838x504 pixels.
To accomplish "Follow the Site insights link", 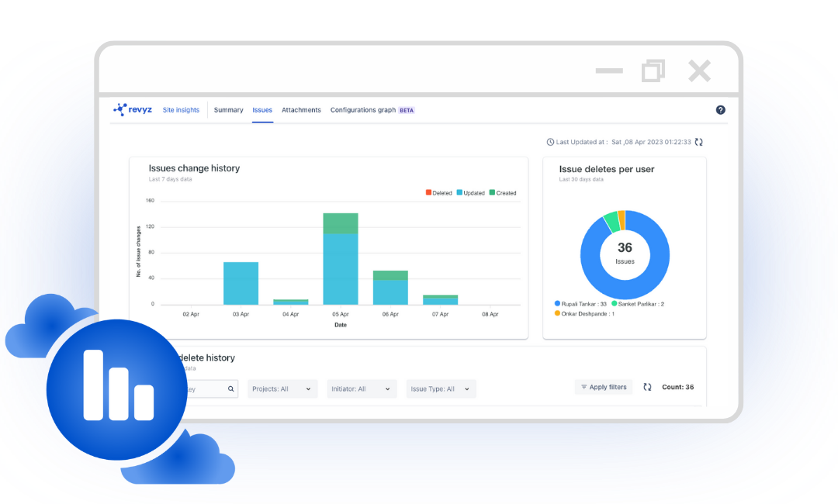I will 181,110.
